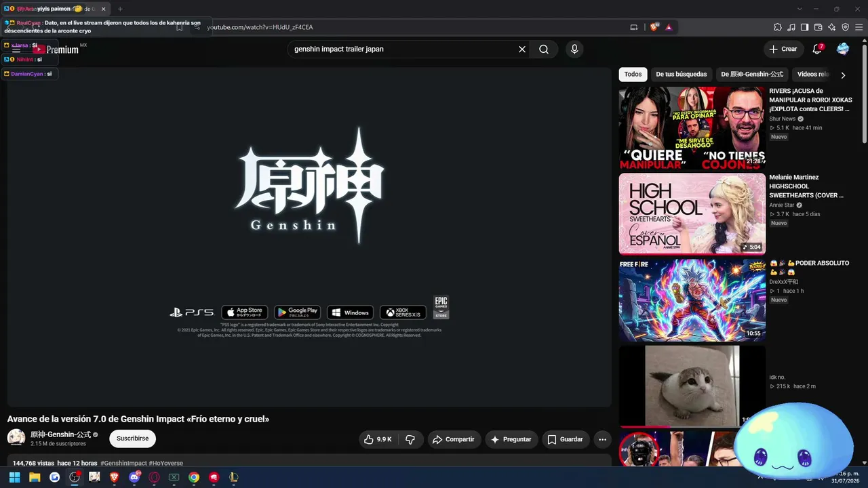Select the 'De 原神-Genshin-公式' chip
This screenshot has height=488, width=868.
point(752,75)
